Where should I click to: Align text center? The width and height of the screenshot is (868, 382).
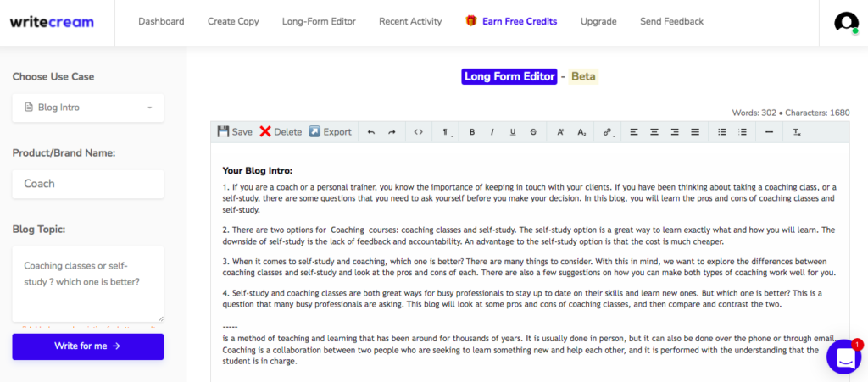coord(654,132)
